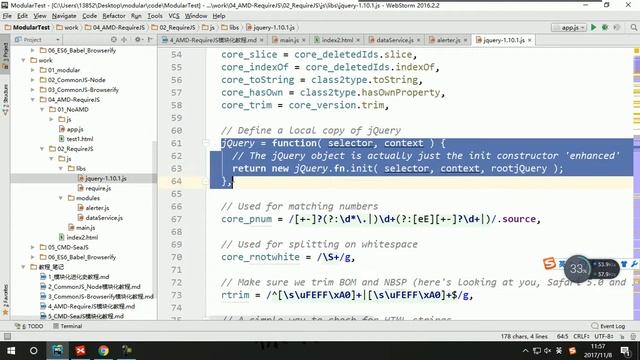Select main.js in project tree

click(x=82, y=227)
